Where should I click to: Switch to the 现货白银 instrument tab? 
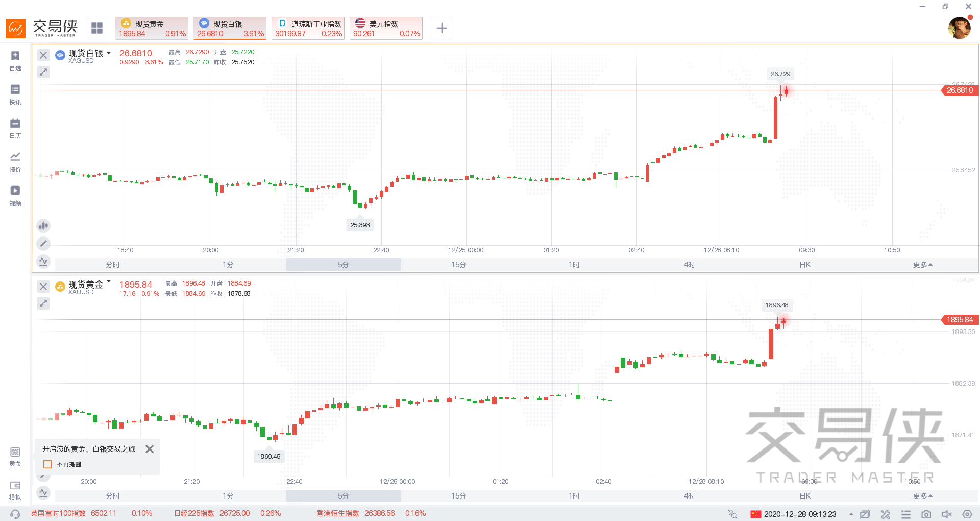click(230, 28)
